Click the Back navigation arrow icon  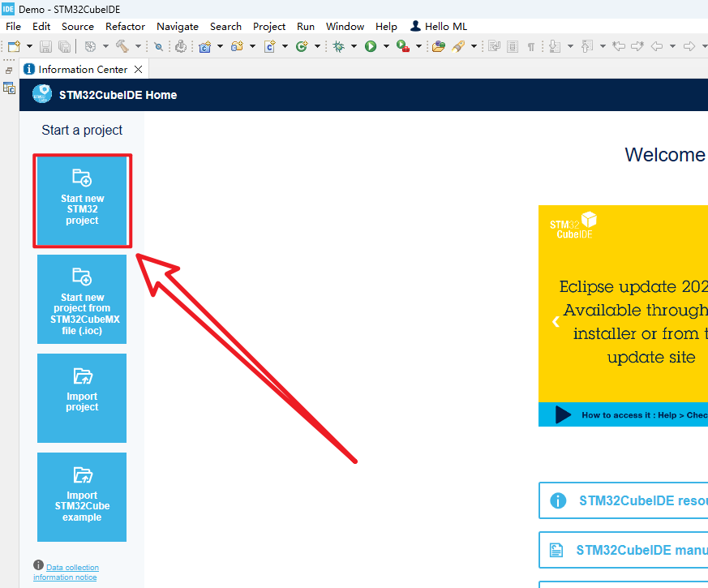click(657, 46)
